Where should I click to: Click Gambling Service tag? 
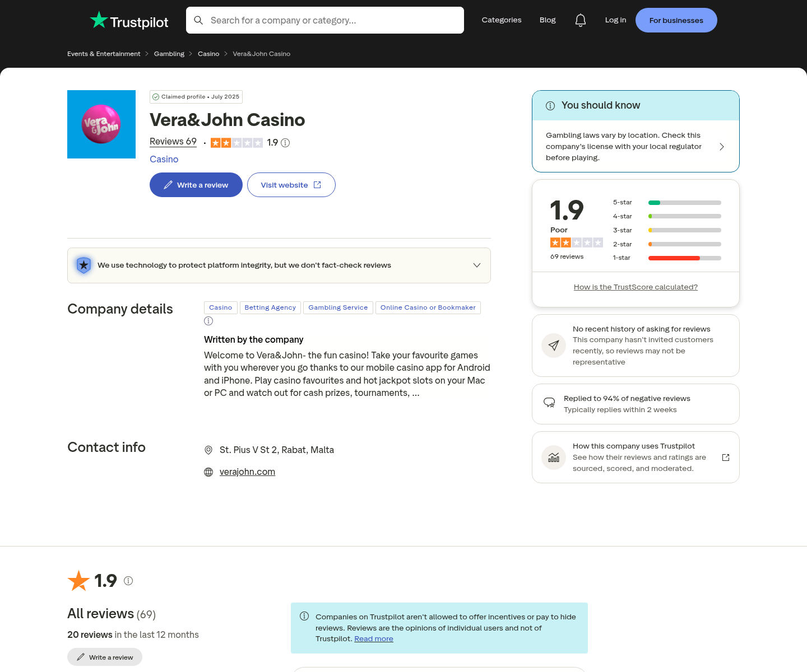(x=338, y=308)
